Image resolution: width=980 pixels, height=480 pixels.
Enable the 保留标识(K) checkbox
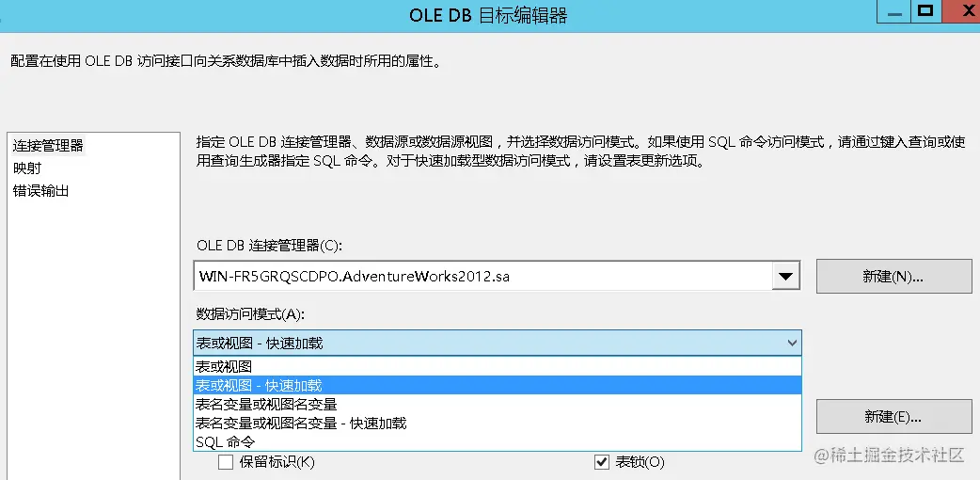pyautogui.click(x=226, y=462)
